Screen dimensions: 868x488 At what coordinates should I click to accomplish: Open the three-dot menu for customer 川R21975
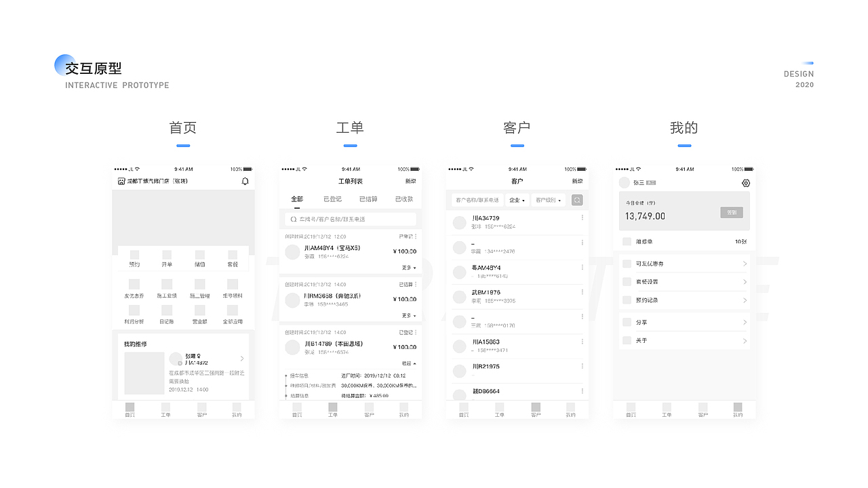[x=582, y=366]
